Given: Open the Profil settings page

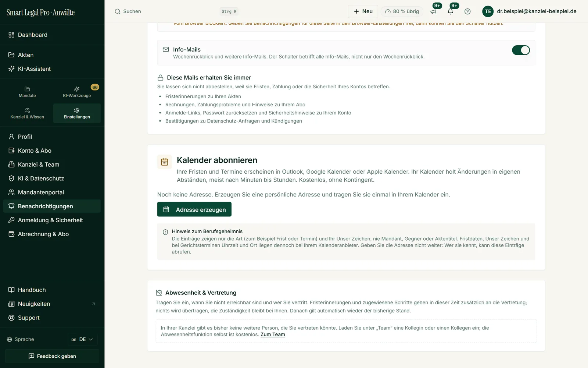Looking at the screenshot, I should pos(52,137).
